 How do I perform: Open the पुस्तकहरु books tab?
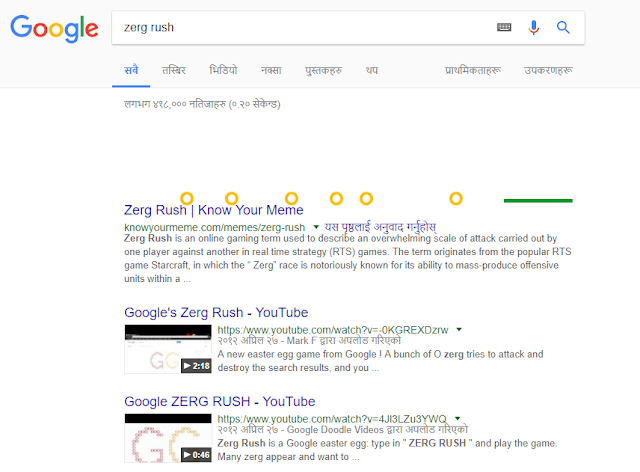[x=324, y=71]
